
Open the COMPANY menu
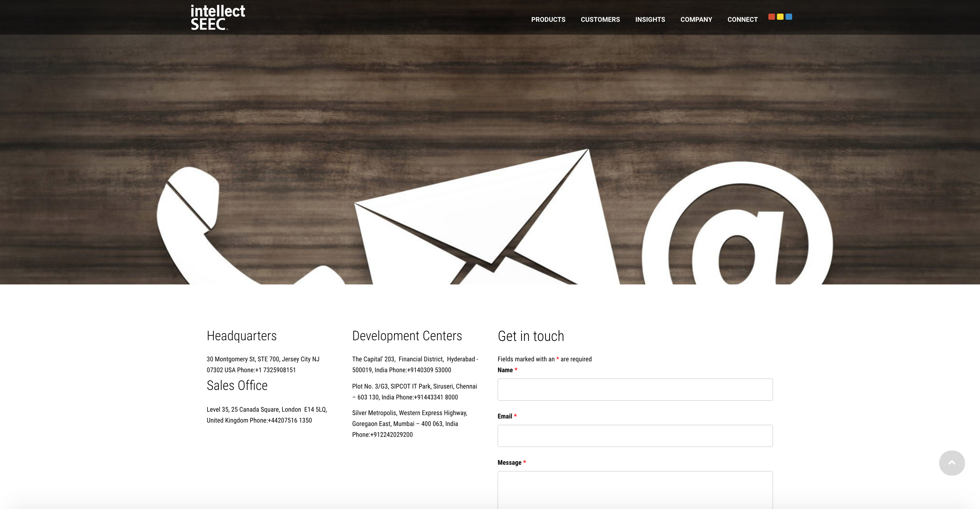pos(696,19)
